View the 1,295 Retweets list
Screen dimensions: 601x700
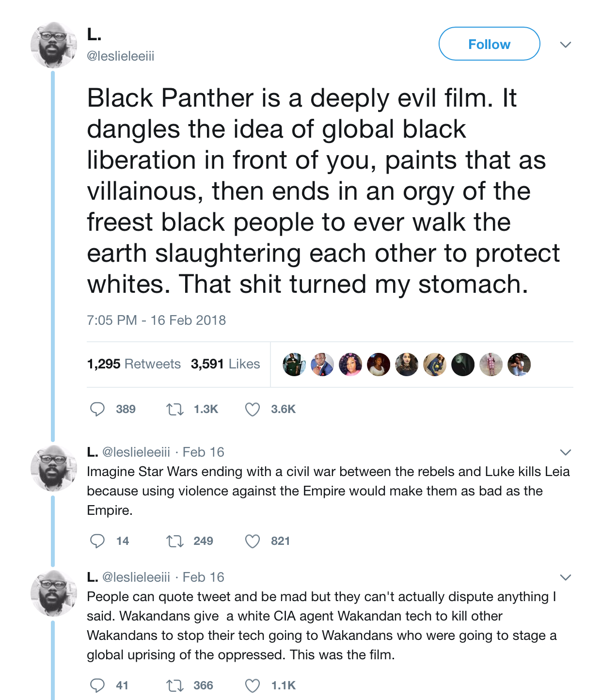tap(134, 364)
